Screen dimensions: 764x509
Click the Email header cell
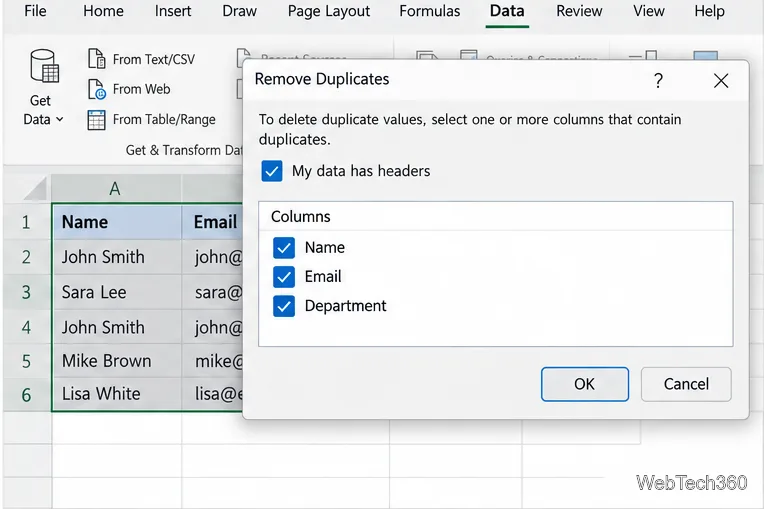(x=212, y=222)
